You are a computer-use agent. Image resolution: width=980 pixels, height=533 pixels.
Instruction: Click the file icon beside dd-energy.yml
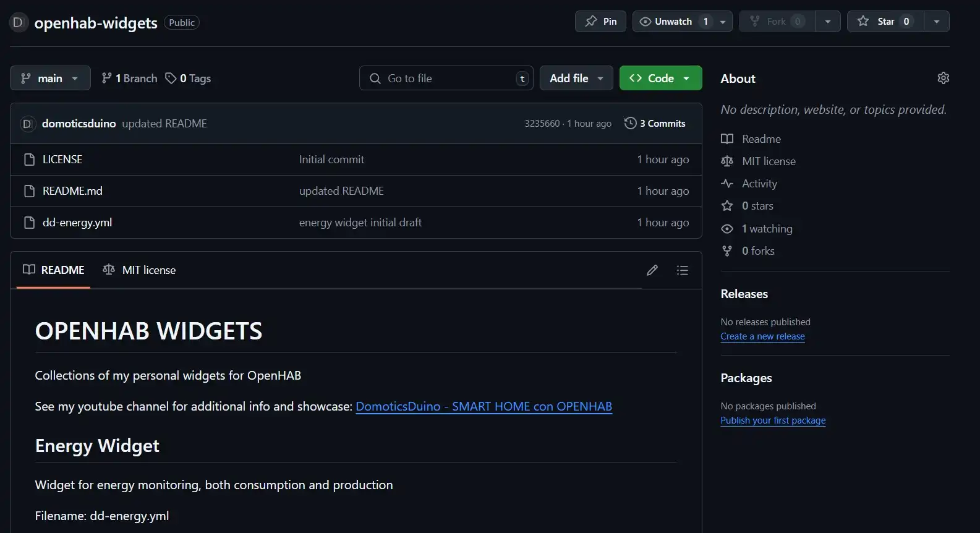[29, 223]
